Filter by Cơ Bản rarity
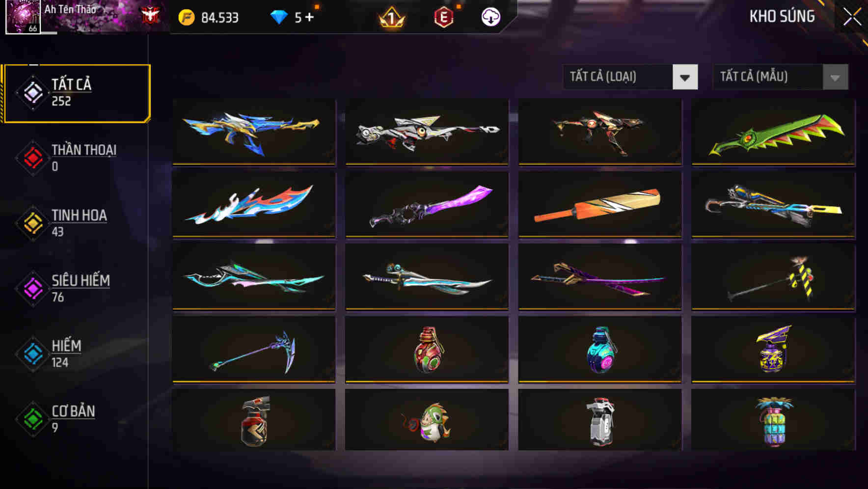Viewport: 868px width, 489px height. (75, 419)
